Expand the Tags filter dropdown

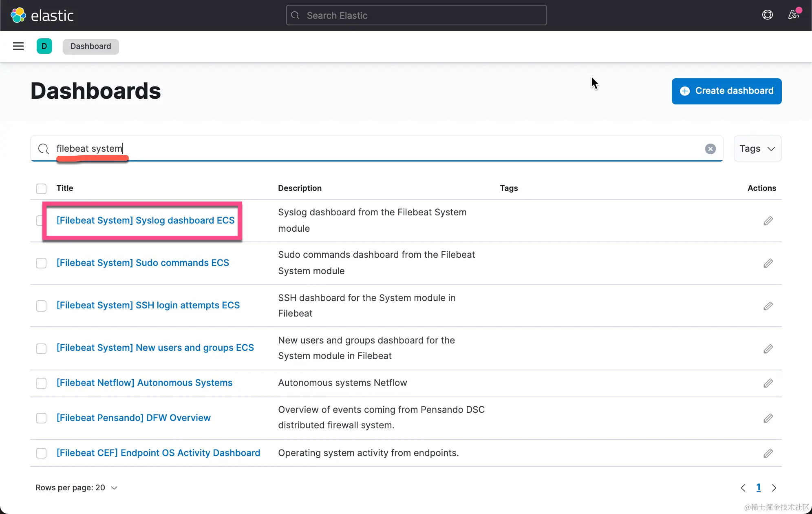click(757, 149)
